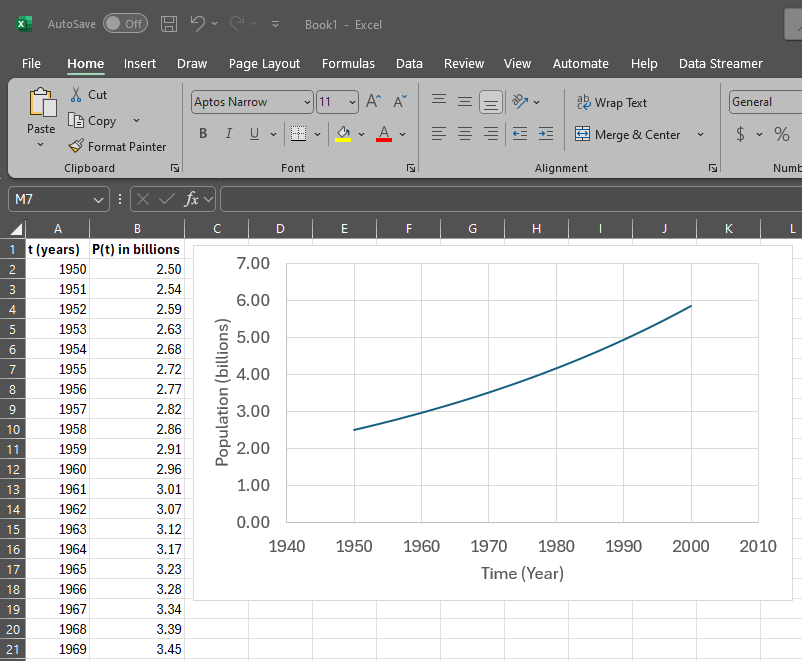This screenshot has width=802, height=661.
Task: Toggle Wrap Text
Action: click(x=612, y=102)
